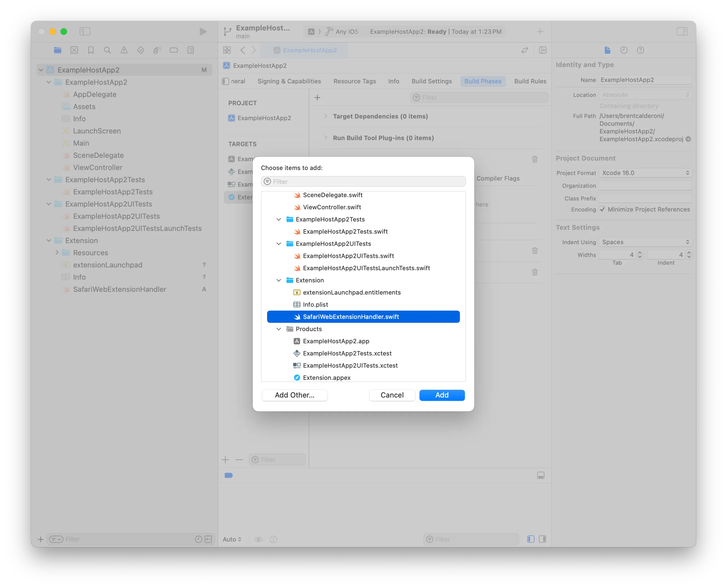Viewport: 727px width, 588px height.
Task: Click the add editor split icon
Action: click(543, 50)
